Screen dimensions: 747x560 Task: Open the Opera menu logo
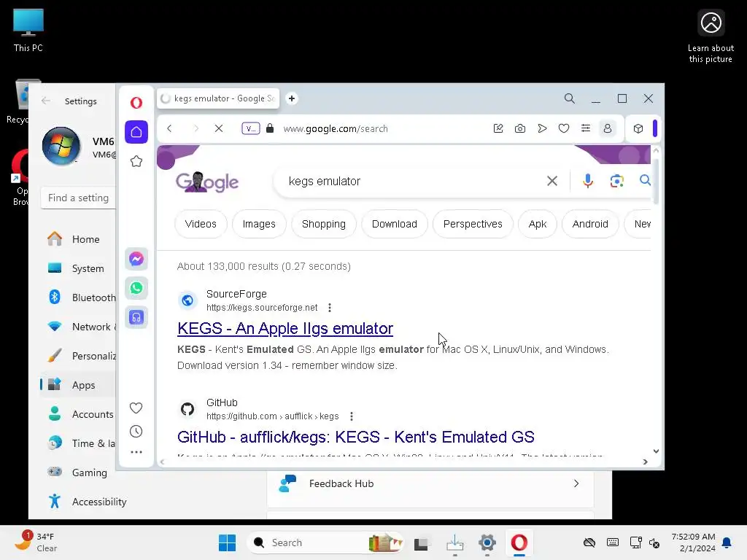pos(136,102)
